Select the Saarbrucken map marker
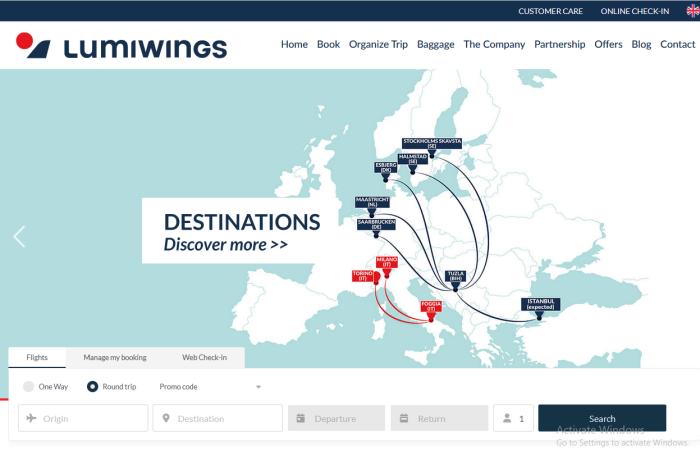Screen dimensions: 700x467 [376, 228]
